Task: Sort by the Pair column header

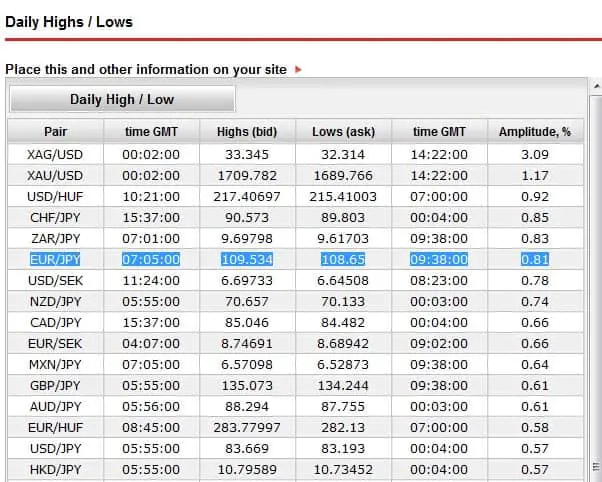Action: pos(56,132)
